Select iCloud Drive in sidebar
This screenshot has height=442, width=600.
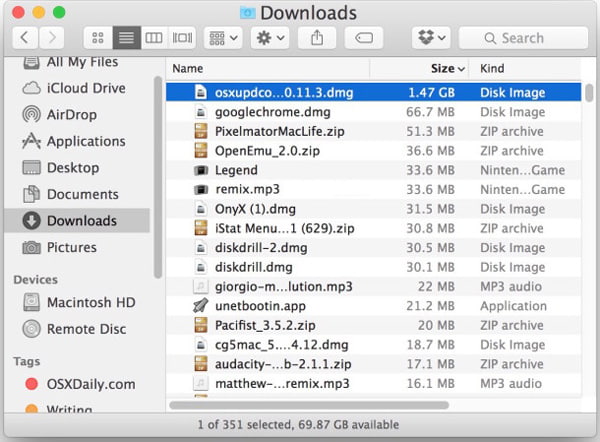(x=86, y=88)
